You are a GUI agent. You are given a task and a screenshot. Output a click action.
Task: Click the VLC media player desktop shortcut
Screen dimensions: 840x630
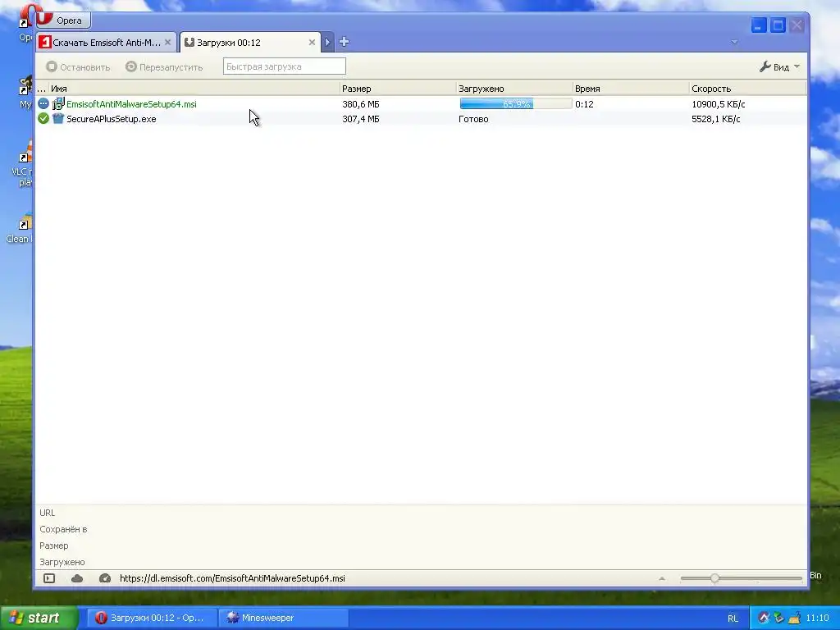[x=24, y=163]
